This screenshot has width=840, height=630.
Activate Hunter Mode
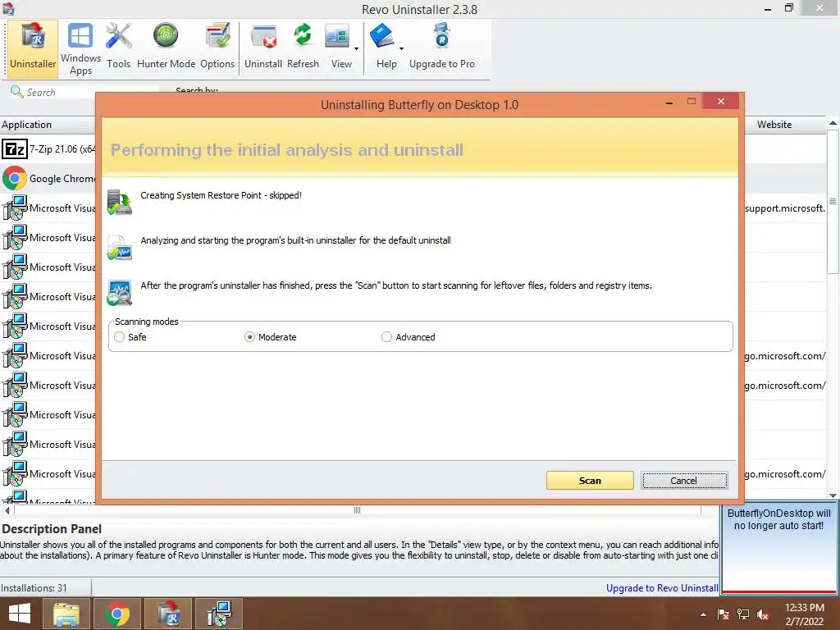point(166,47)
